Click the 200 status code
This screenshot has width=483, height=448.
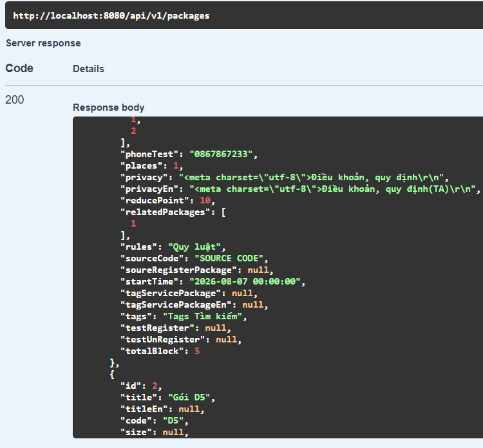(x=14, y=100)
